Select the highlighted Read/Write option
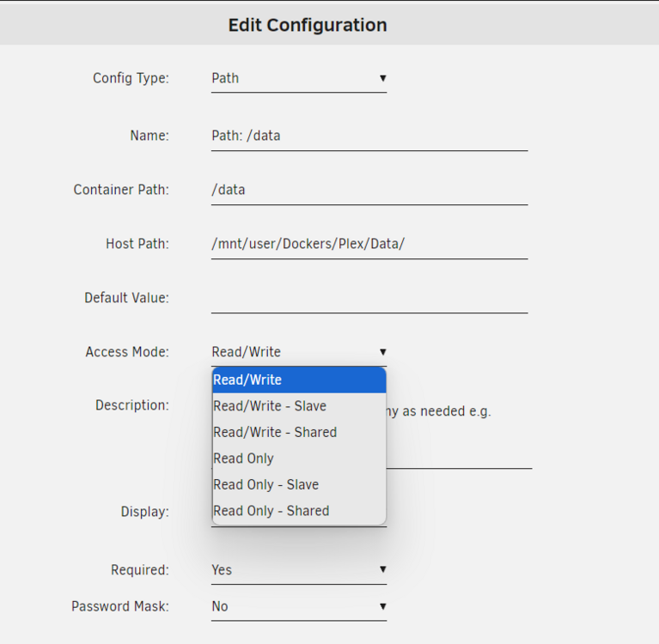This screenshot has height=644, width=659. click(299, 380)
